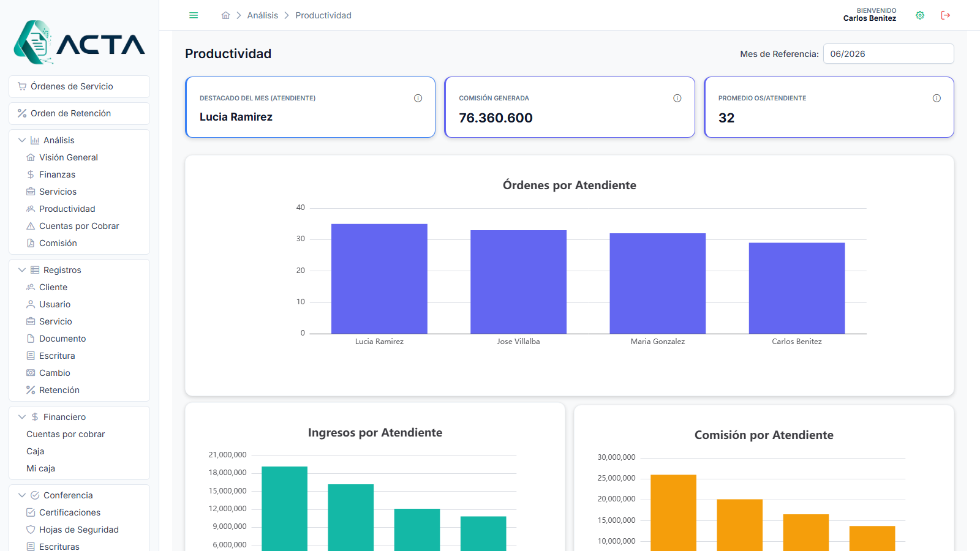Open Orden de Retención menu item
Viewport: 980px width, 551px height.
pos(79,113)
